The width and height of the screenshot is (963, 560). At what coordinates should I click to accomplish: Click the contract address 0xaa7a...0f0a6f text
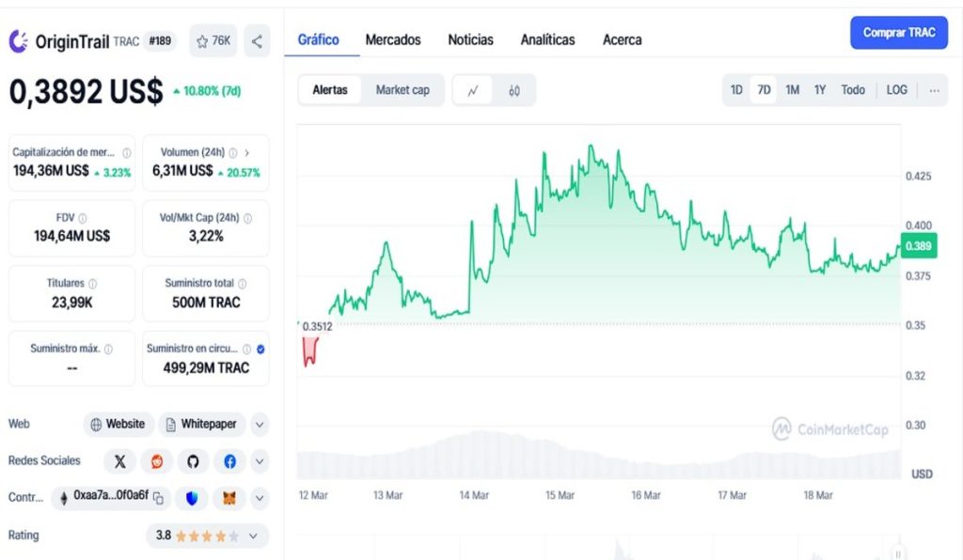111,495
